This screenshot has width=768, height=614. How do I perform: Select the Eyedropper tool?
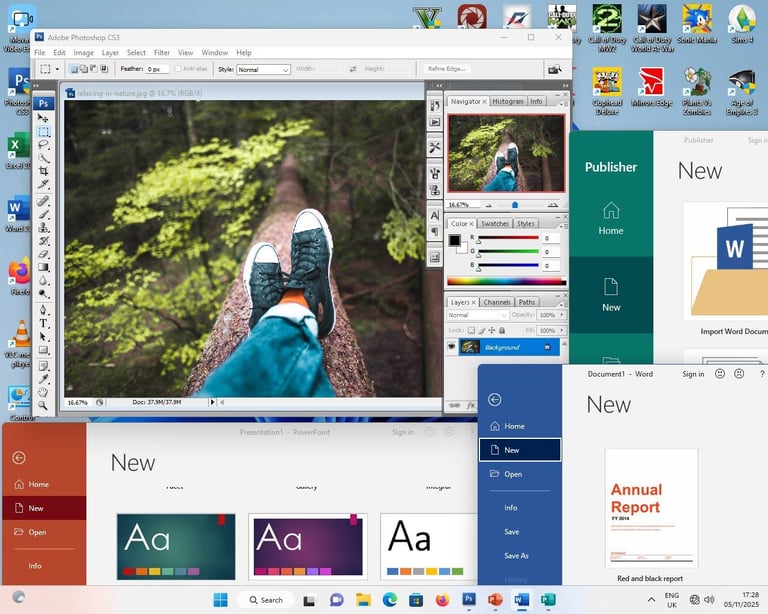43,379
